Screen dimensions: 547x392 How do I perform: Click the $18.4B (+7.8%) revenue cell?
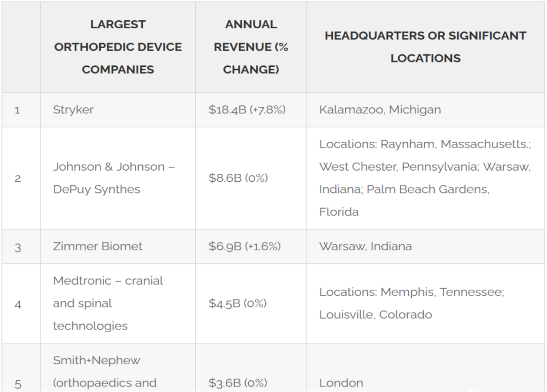pyautogui.click(x=251, y=110)
